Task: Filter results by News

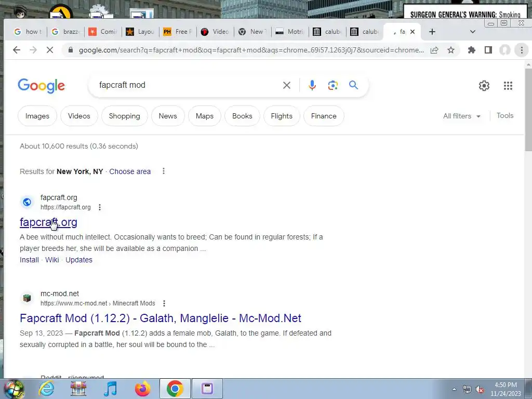Action: pyautogui.click(x=168, y=116)
